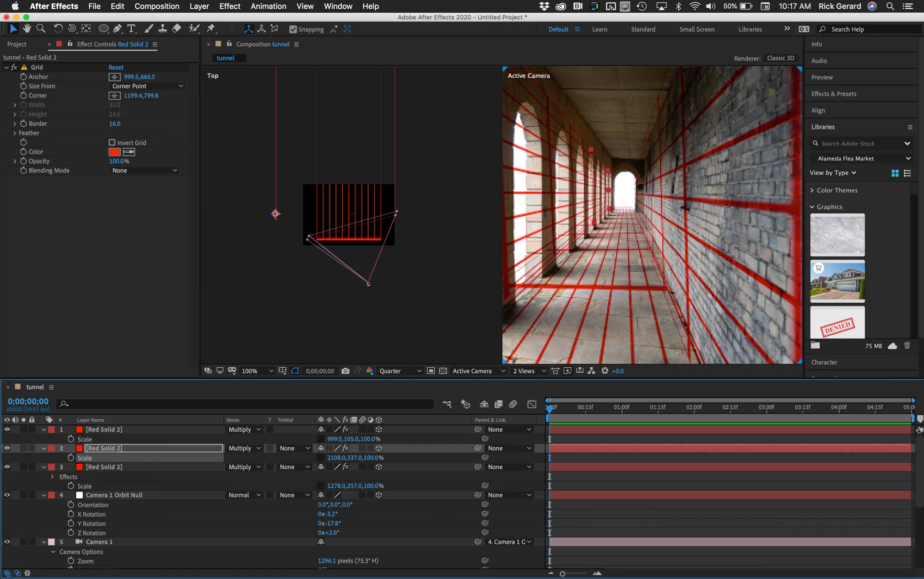The image size is (924, 579).
Task: Pick the Clone Stamp tool
Action: tap(163, 29)
